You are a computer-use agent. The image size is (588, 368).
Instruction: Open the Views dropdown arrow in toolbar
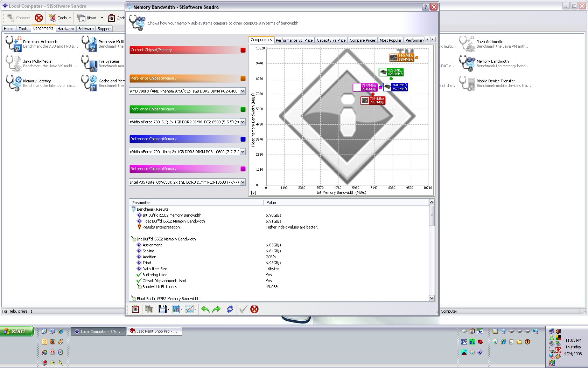click(x=102, y=18)
